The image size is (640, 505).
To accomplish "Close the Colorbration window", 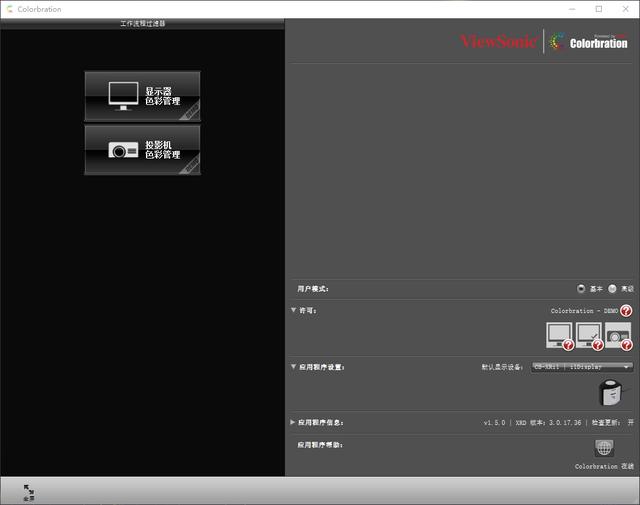I will [x=625, y=9].
